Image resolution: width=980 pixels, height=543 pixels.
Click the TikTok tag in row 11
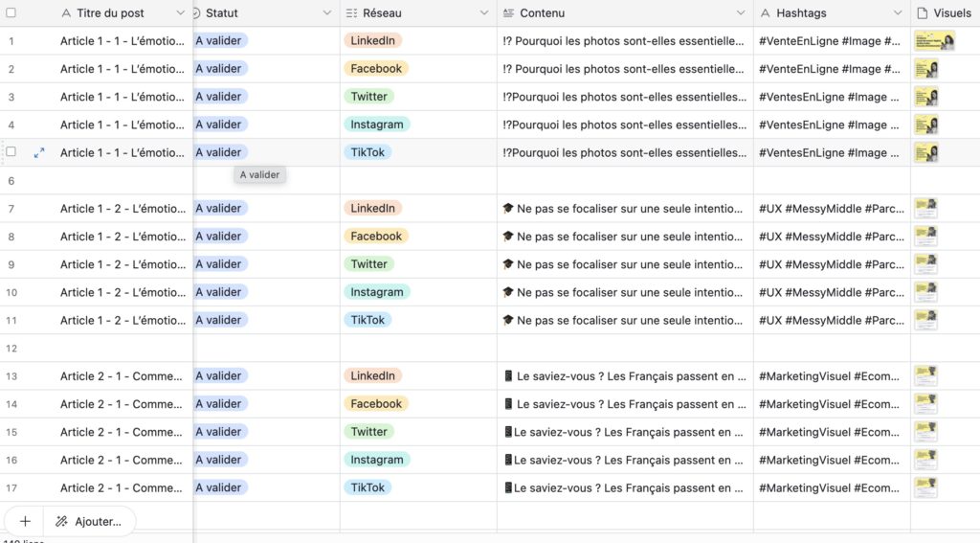coord(367,320)
